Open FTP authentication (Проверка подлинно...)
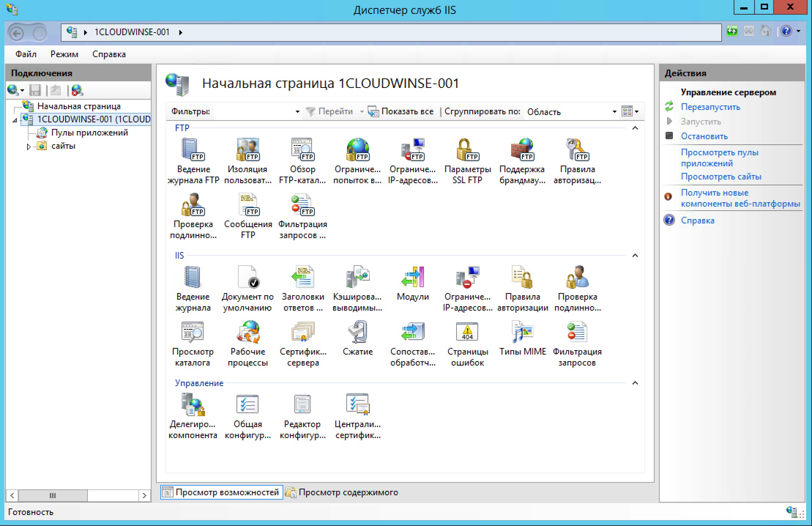The image size is (812, 526). coord(193,216)
